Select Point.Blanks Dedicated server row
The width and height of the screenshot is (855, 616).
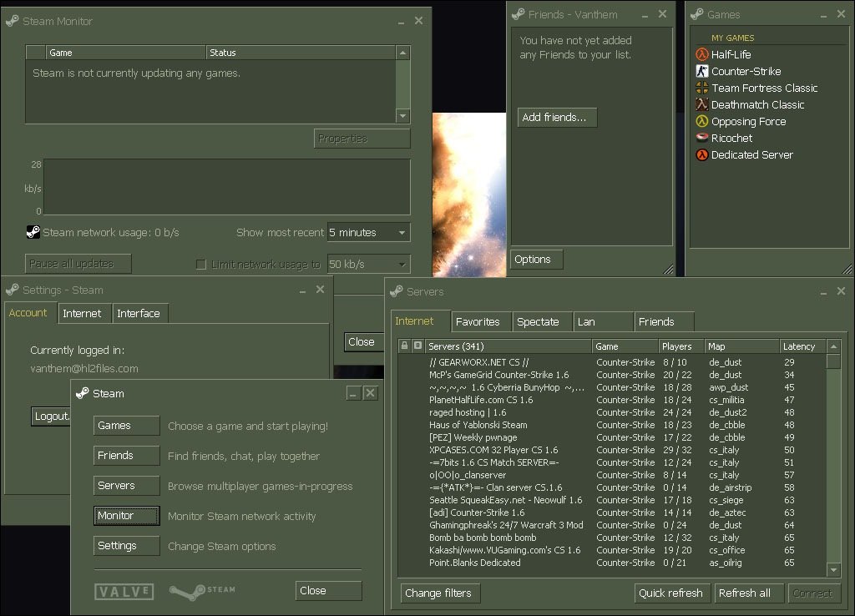click(612, 563)
